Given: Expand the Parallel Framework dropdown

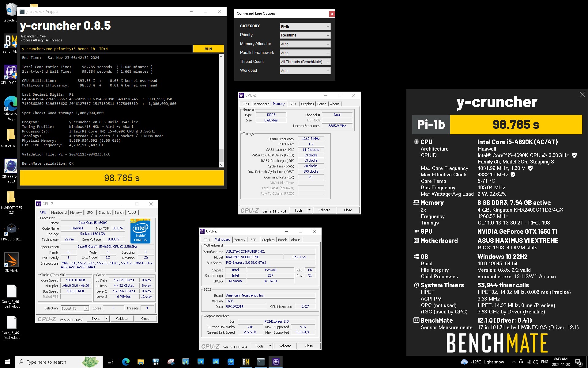Looking at the screenshot, I should tap(305, 53).
